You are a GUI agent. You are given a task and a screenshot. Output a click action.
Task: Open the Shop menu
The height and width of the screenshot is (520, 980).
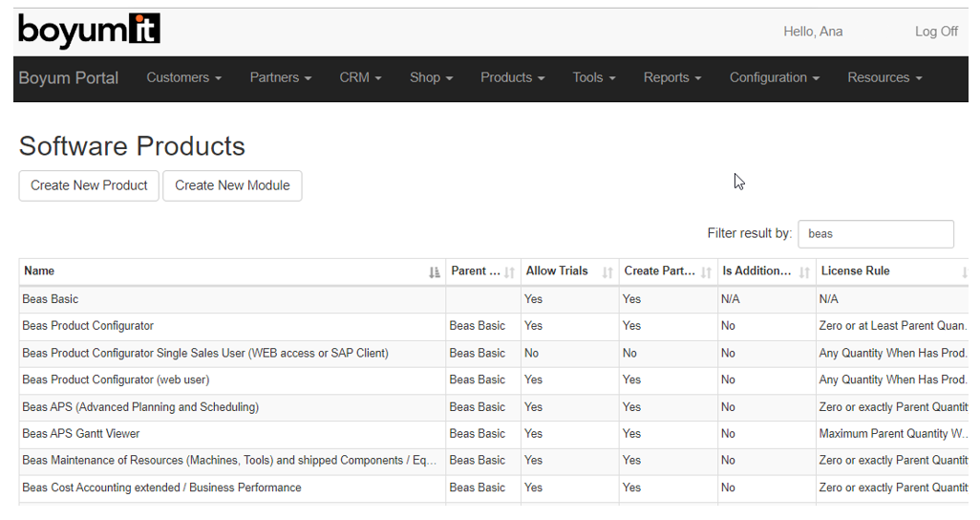pyautogui.click(x=431, y=78)
